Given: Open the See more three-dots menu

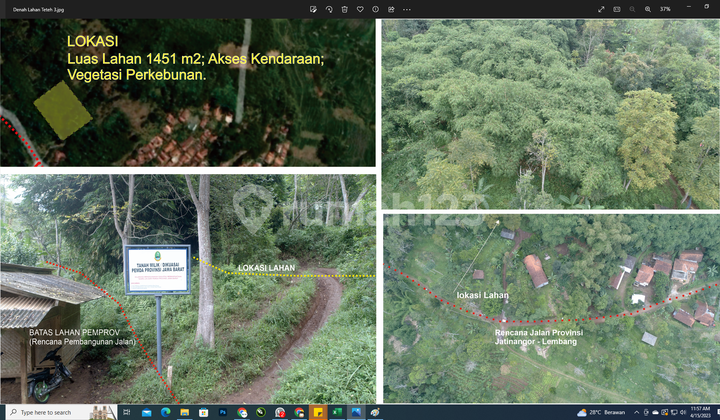Looking at the screenshot, I should click(x=407, y=9).
